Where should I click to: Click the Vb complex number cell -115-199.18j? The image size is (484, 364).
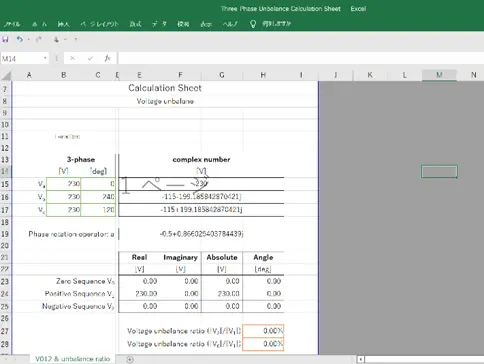pyautogui.click(x=201, y=197)
